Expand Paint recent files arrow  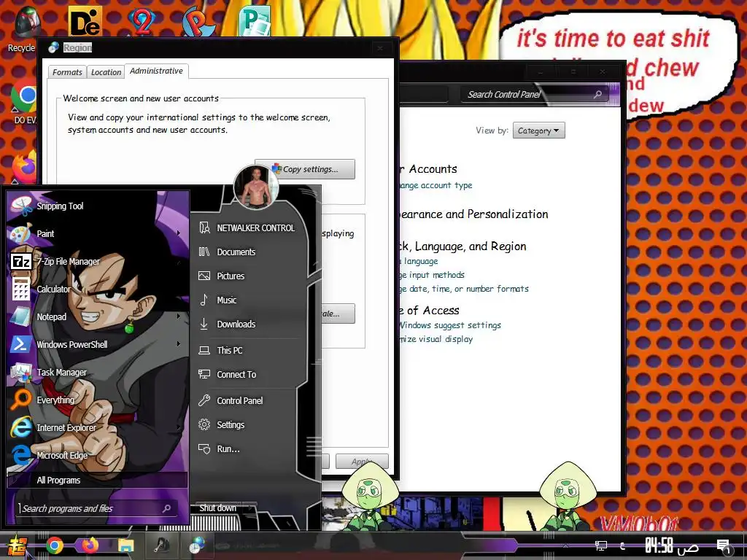click(179, 233)
